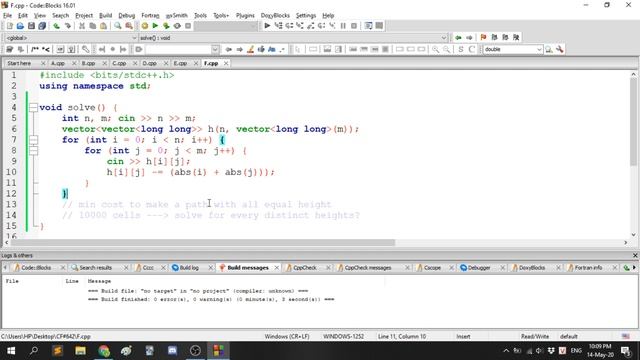Open the Plugins menu
This screenshot has height=360, width=640.
[245, 16]
